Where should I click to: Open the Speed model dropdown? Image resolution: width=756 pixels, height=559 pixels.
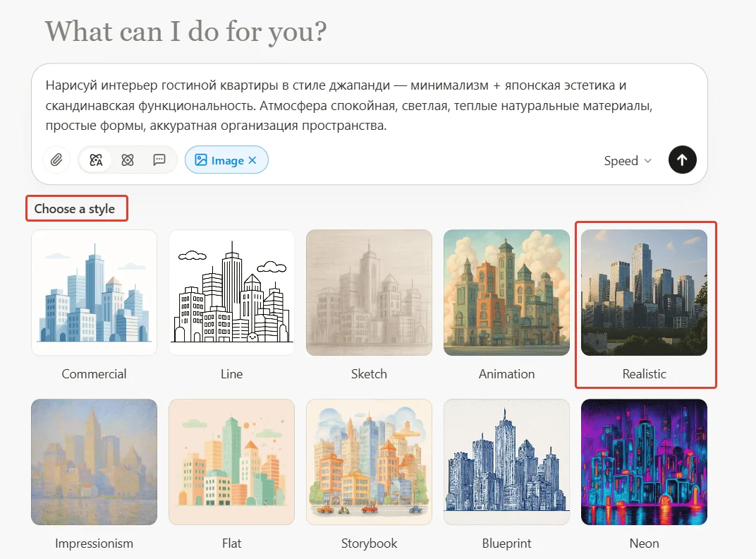tap(628, 161)
